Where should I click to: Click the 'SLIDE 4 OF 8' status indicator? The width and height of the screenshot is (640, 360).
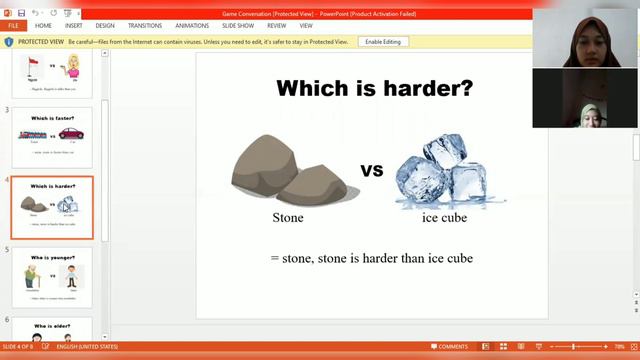click(18, 347)
